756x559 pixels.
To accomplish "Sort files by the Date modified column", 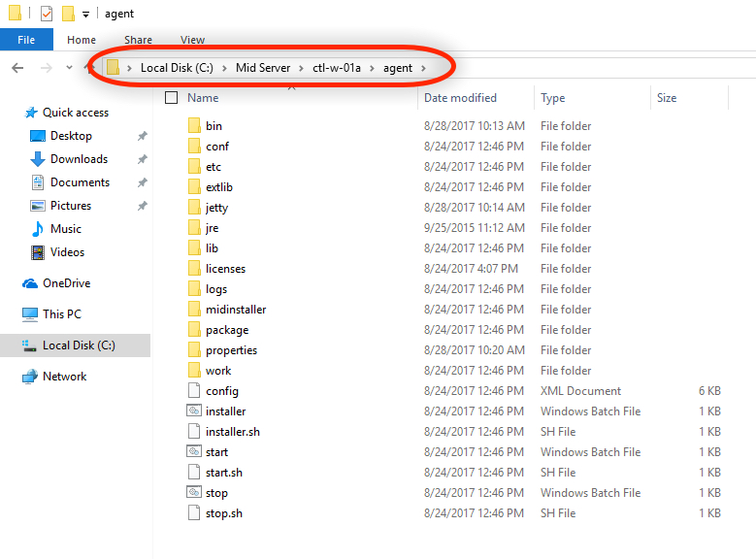I will tap(460, 98).
